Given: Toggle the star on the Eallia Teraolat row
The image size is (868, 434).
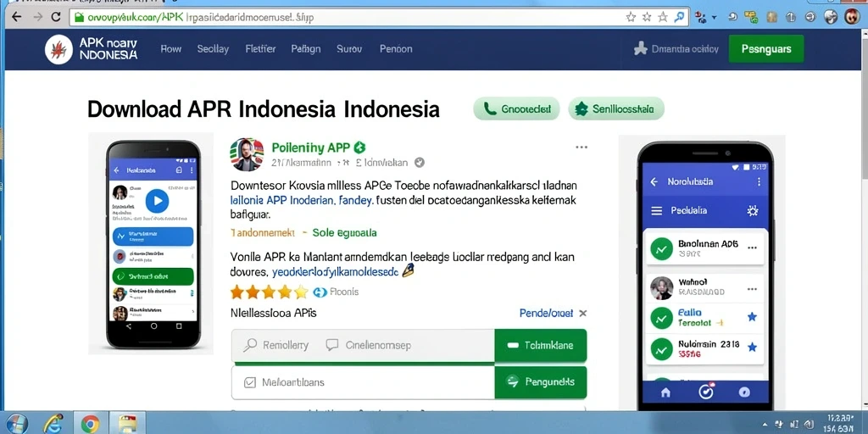Looking at the screenshot, I should pyautogui.click(x=752, y=317).
